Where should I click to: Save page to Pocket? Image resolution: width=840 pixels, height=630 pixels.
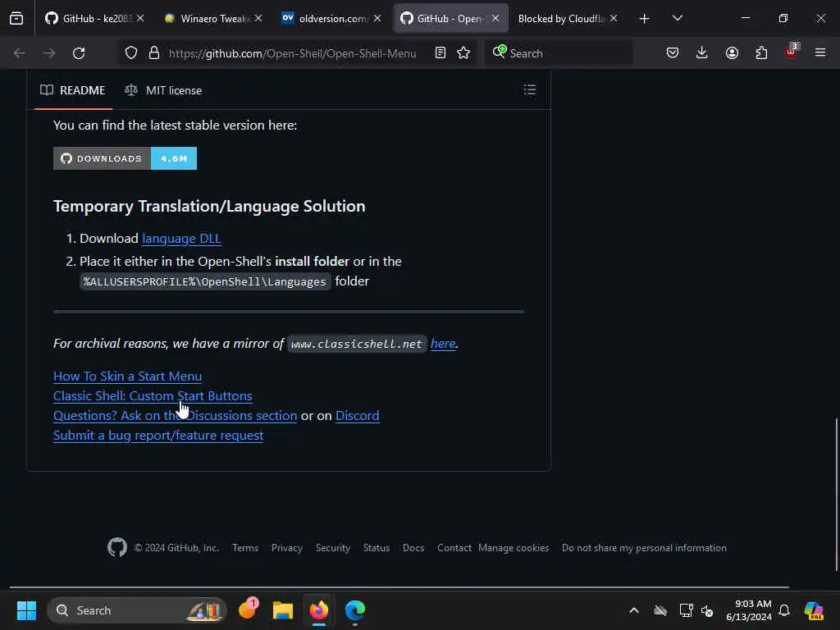[673, 53]
